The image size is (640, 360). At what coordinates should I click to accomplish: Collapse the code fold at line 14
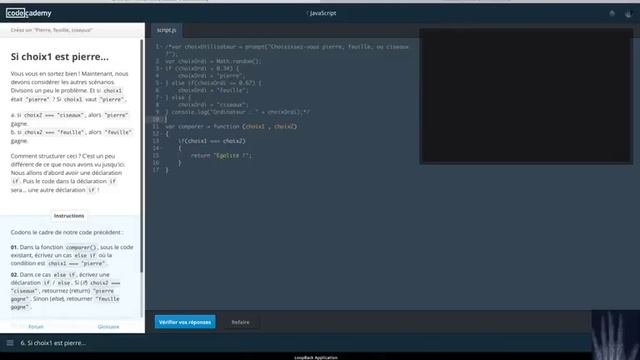[162, 148]
